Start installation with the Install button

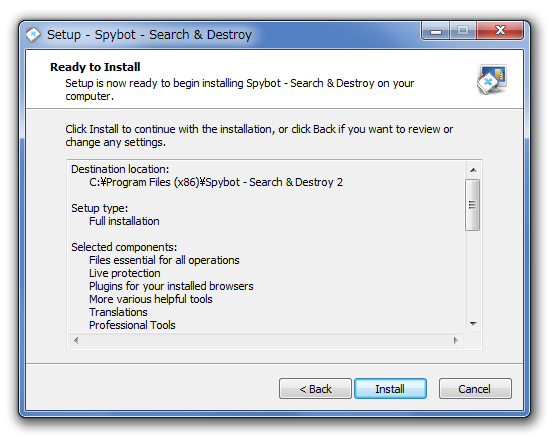pyautogui.click(x=390, y=389)
